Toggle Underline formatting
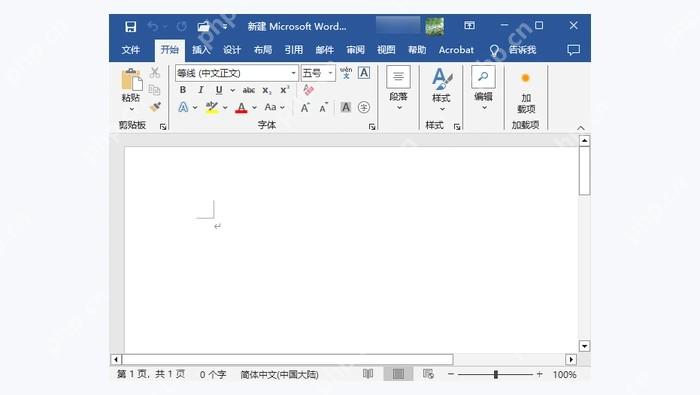The height and width of the screenshot is (395, 700). pyautogui.click(x=219, y=90)
